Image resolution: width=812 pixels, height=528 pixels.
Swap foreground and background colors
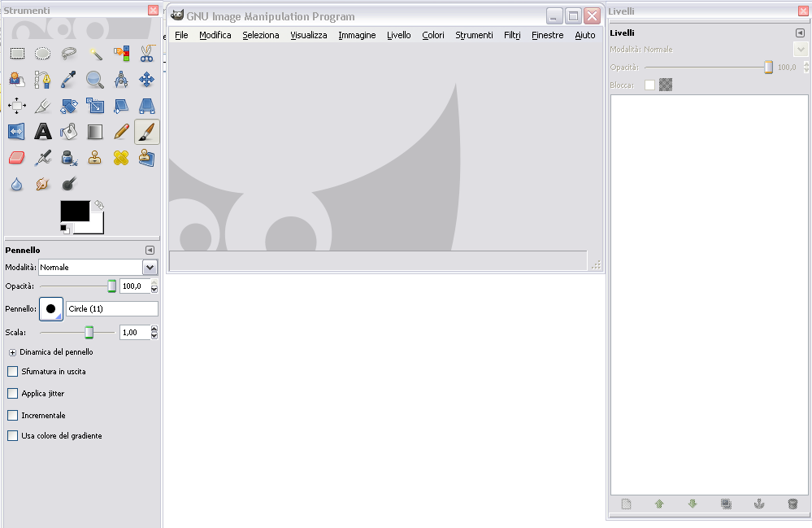click(x=99, y=205)
